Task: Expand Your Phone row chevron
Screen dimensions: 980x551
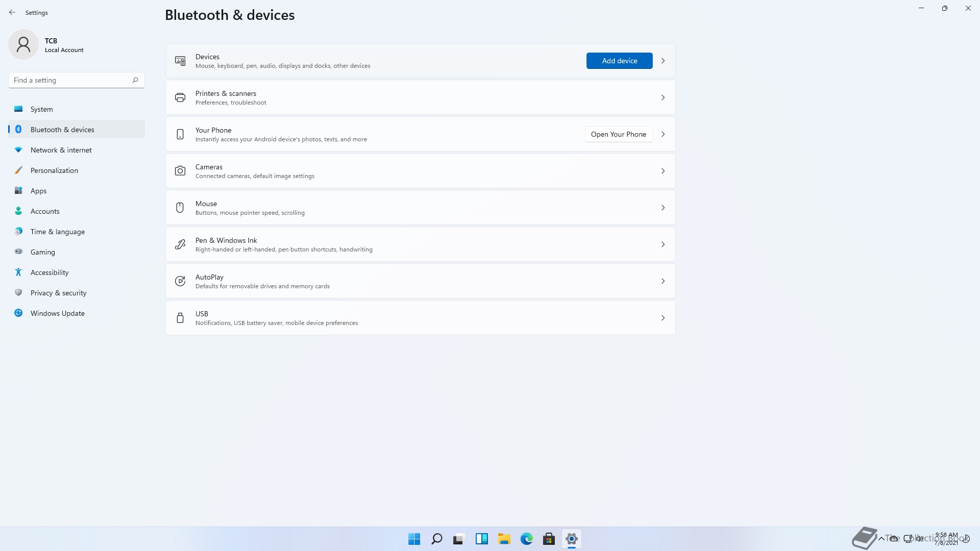Action: 663,134
